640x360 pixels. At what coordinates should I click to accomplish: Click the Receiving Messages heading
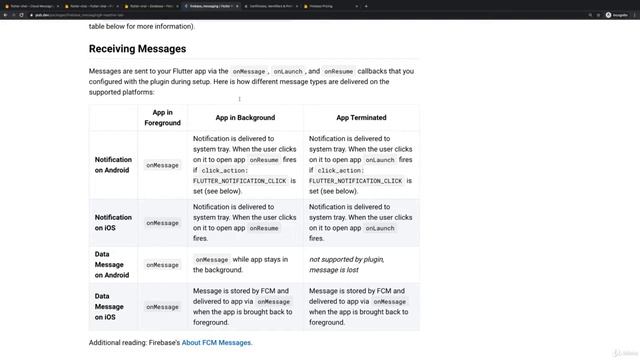pos(138,49)
